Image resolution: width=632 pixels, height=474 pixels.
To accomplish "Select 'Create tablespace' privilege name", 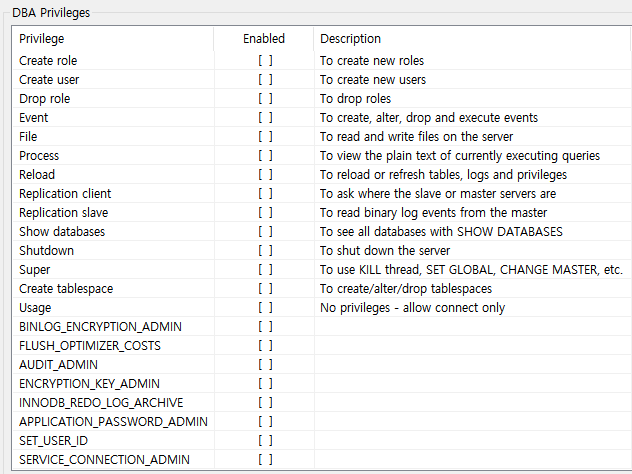I will (x=66, y=289).
